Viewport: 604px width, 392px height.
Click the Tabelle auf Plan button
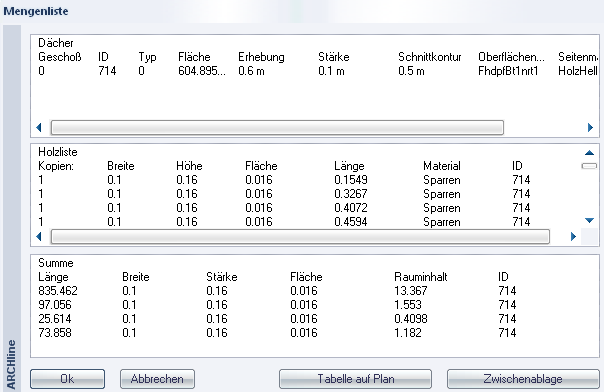(355, 379)
